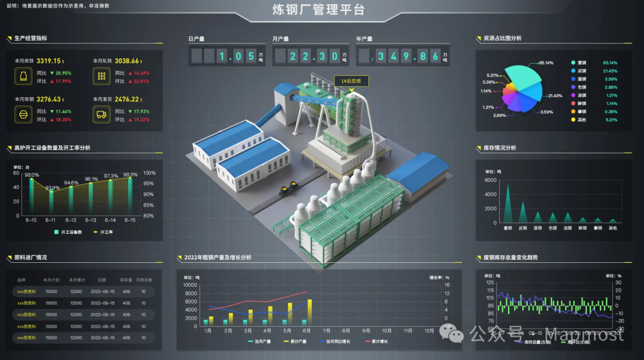644x360 pixels.
Task: Click 本月发货 同比 17.93% value
Action: pyautogui.click(x=141, y=111)
